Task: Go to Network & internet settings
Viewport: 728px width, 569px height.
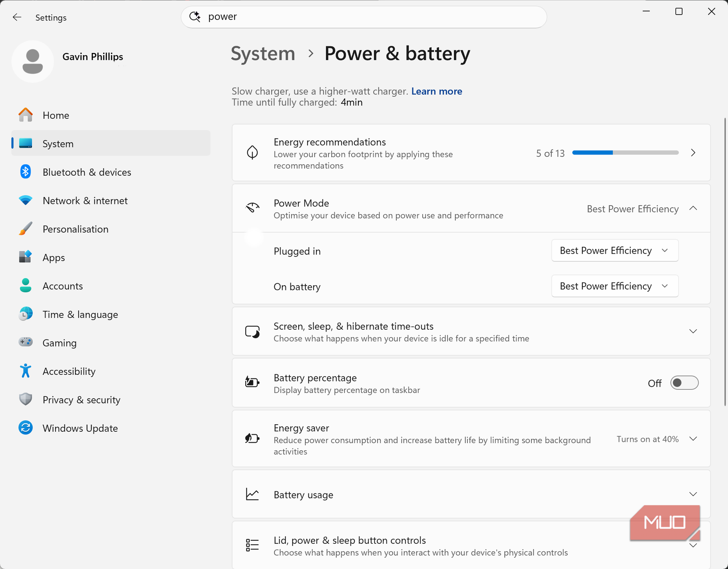Action: [111, 200]
